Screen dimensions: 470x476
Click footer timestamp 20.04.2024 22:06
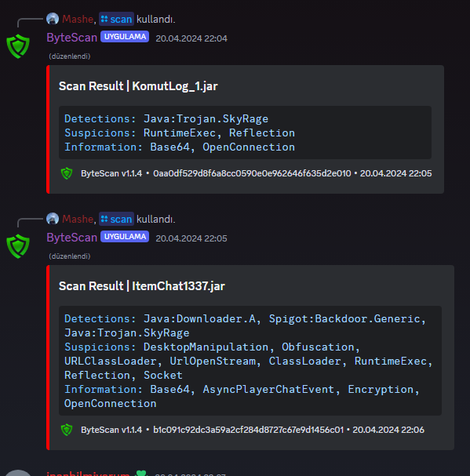388,430
